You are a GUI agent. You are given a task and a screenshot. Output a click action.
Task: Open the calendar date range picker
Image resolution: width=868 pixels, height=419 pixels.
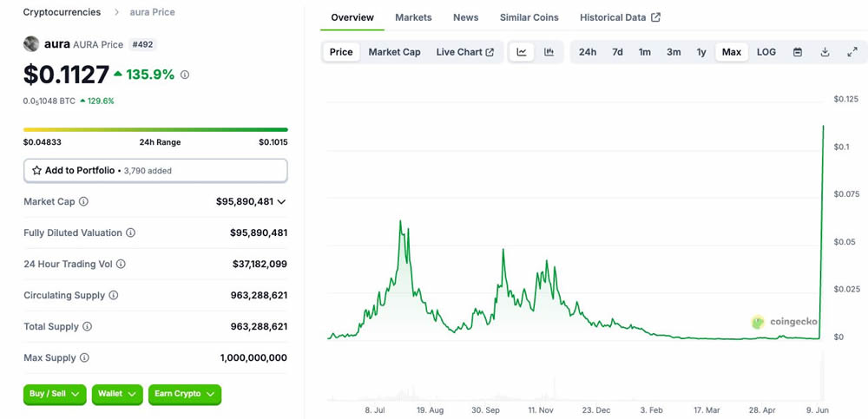point(798,52)
